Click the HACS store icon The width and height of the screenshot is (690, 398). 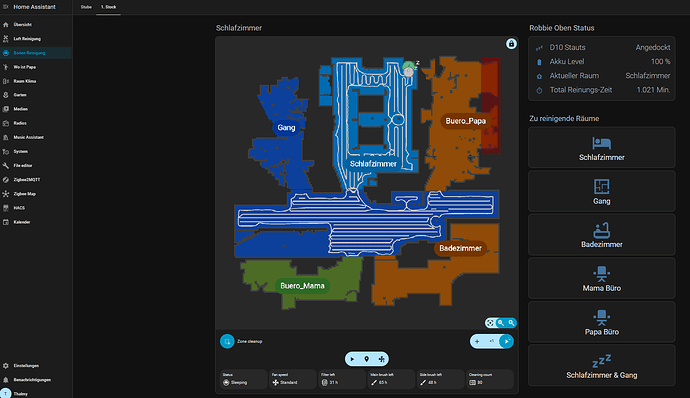(6, 208)
